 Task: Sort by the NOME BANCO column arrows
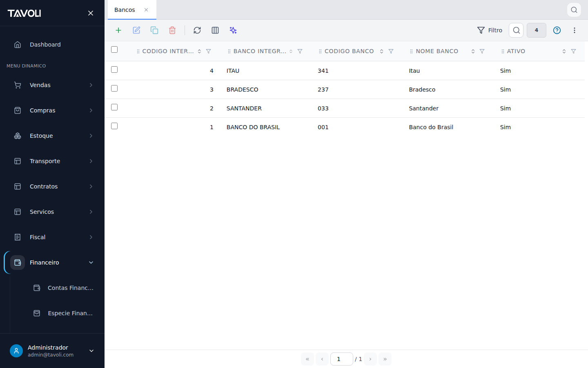click(473, 51)
